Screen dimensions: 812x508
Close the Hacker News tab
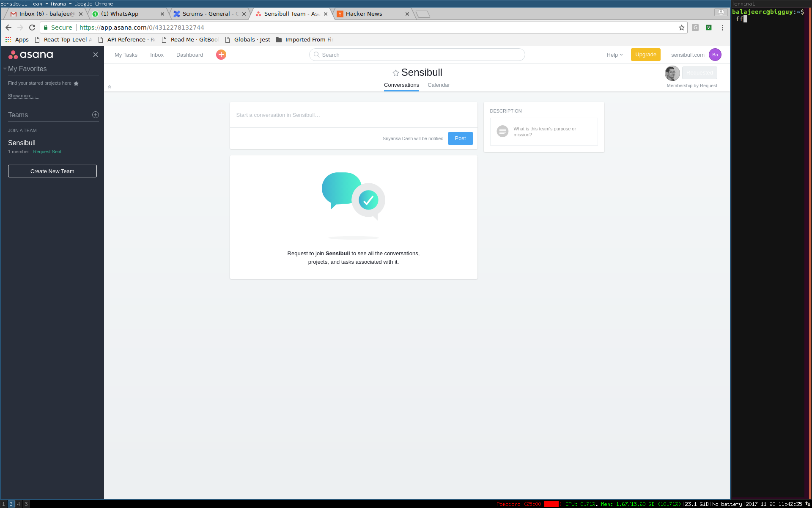coord(407,14)
